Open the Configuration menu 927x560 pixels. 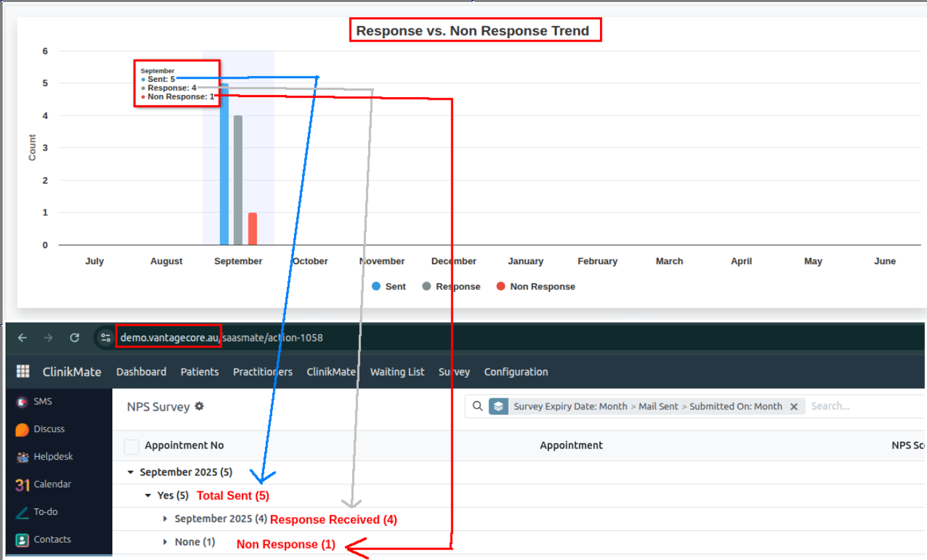515,372
